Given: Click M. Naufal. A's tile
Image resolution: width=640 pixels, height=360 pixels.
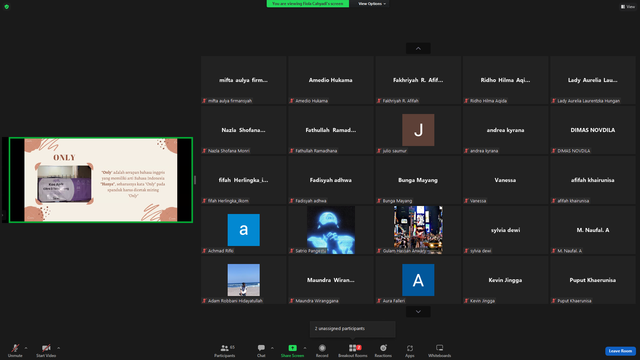Looking at the screenshot, I should pos(593,230).
